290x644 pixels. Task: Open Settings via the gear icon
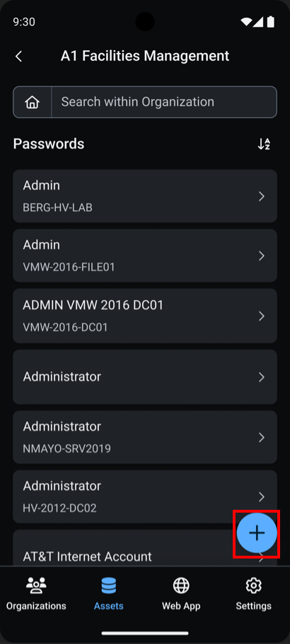pyautogui.click(x=253, y=593)
